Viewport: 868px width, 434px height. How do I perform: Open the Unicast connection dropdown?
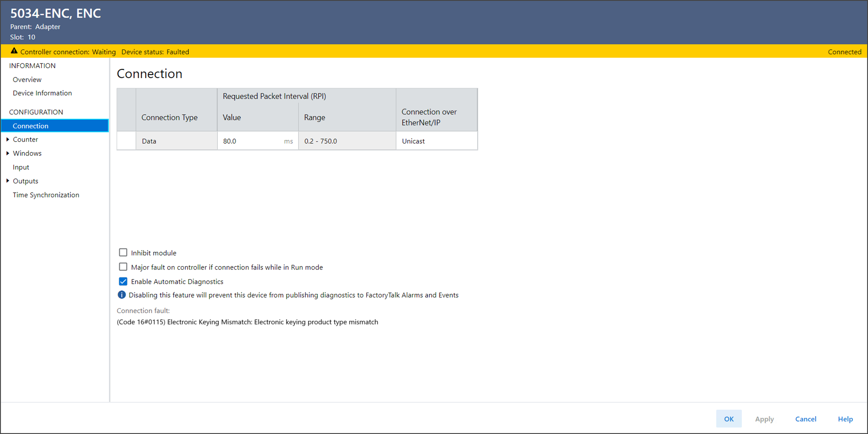(x=436, y=141)
